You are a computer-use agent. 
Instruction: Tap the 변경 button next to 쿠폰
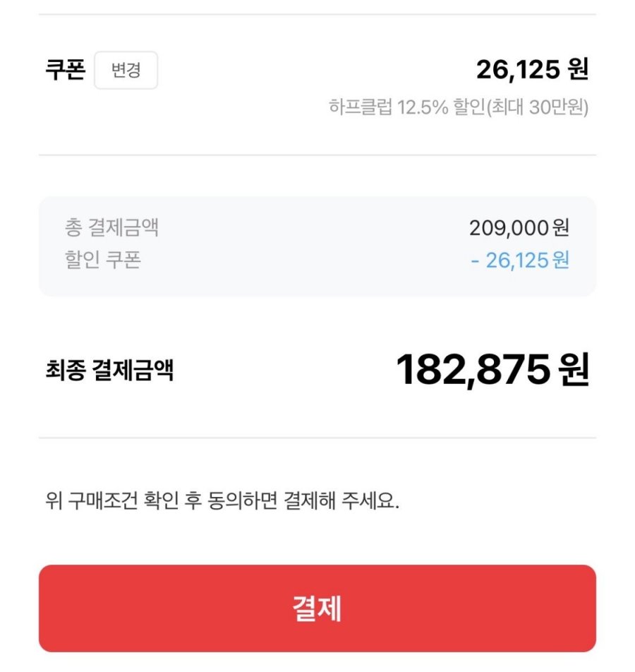coord(126,71)
